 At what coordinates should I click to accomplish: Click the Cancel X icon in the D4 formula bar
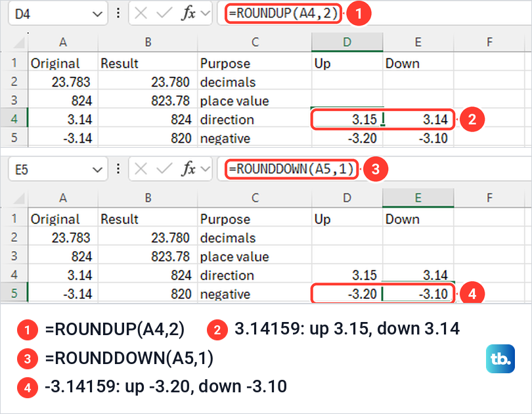[141, 14]
